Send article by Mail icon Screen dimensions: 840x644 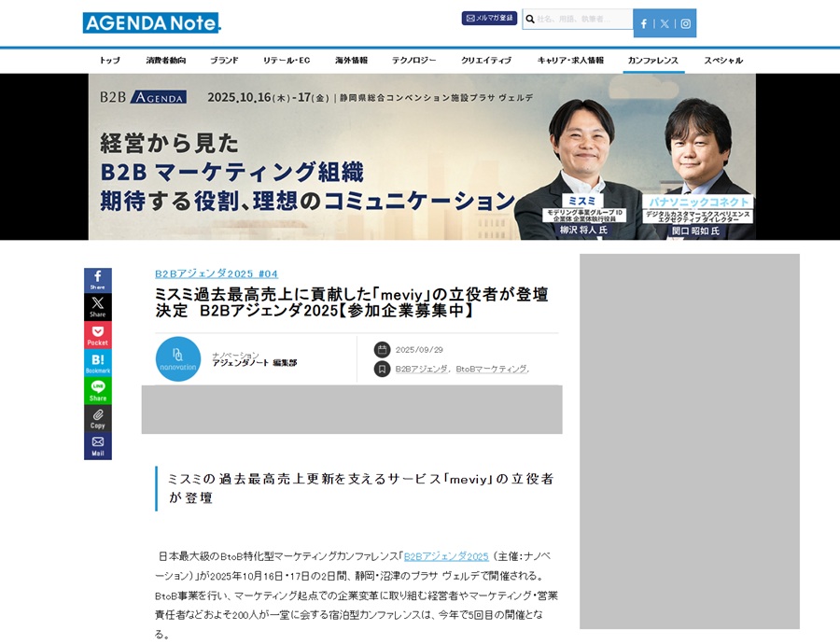tap(98, 445)
